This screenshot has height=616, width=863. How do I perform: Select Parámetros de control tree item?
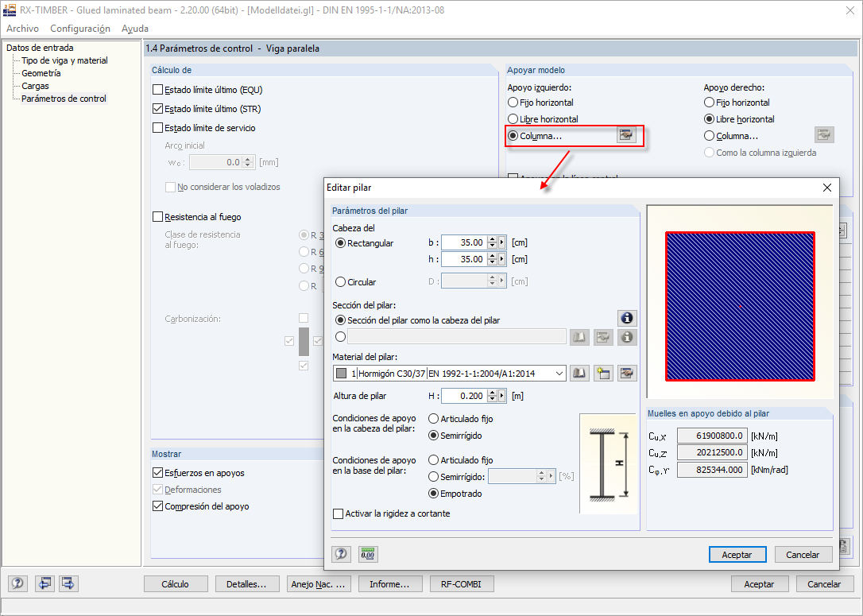(x=64, y=99)
